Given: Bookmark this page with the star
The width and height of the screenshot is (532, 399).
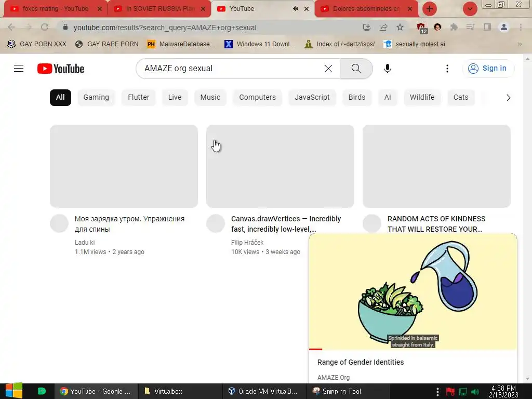Looking at the screenshot, I should coord(400,27).
